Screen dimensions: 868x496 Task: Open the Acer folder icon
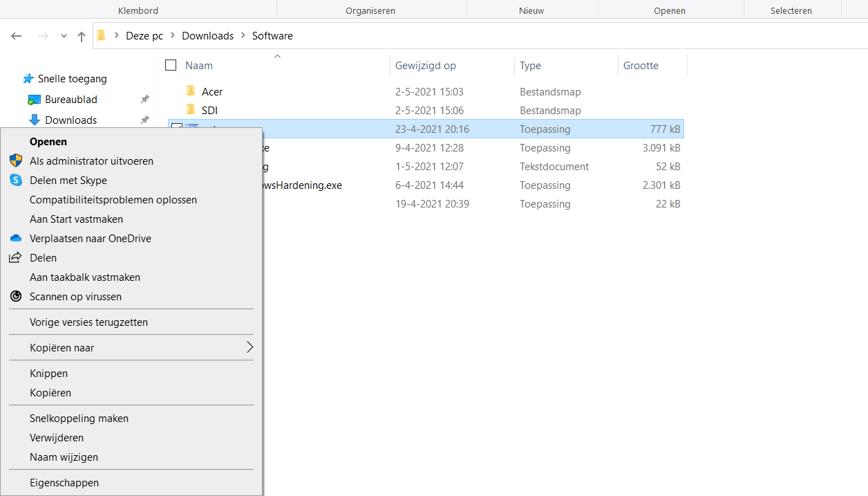point(191,91)
